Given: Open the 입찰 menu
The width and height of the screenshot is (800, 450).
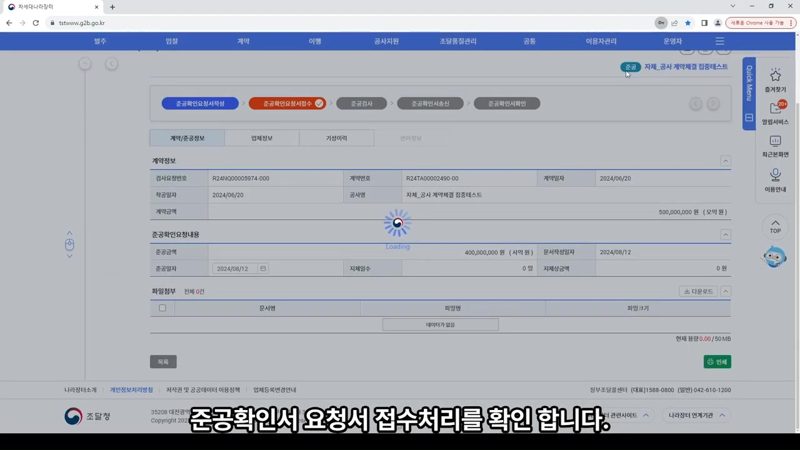Looking at the screenshot, I should (x=171, y=41).
